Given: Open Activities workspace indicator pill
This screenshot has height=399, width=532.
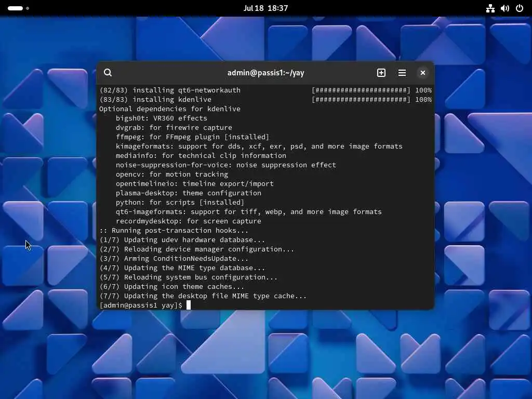Looking at the screenshot, I should click(15, 8).
